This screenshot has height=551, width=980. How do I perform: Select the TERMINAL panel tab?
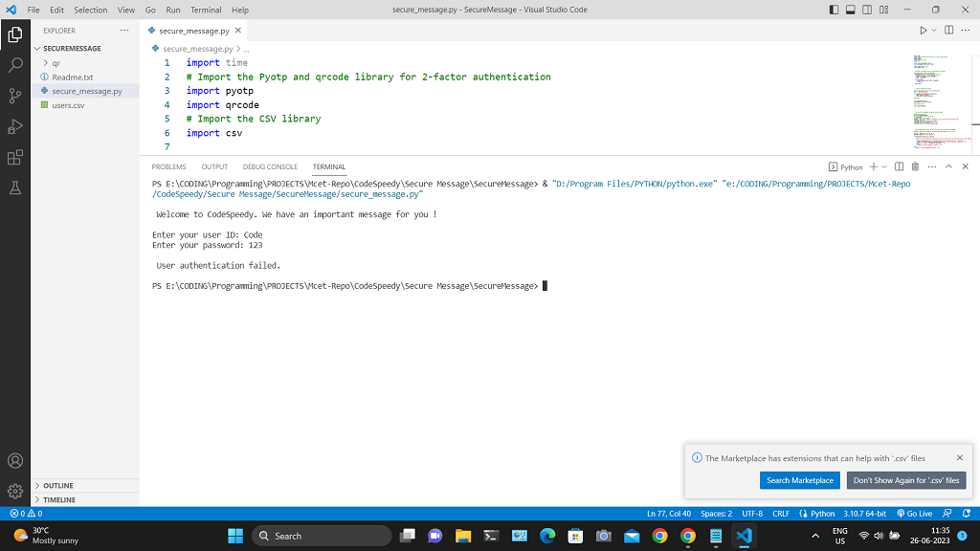(329, 166)
